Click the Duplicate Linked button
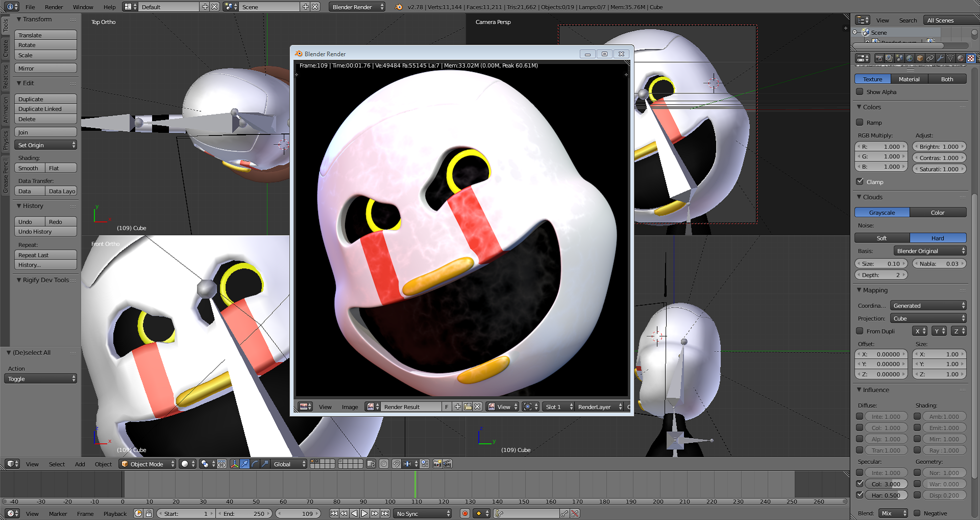Image resolution: width=980 pixels, height=520 pixels. pos(46,109)
